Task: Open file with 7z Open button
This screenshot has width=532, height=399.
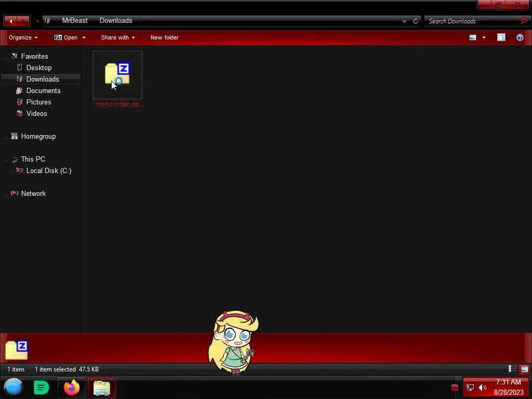Action: (66, 37)
